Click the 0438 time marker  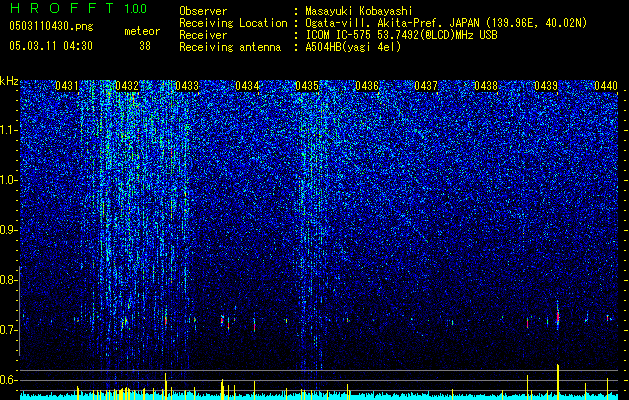[486, 86]
